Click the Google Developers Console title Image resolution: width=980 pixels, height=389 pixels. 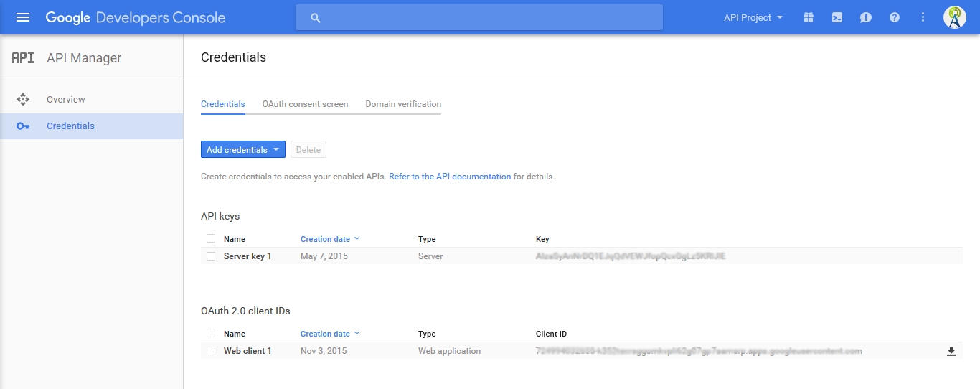click(136, 17)
